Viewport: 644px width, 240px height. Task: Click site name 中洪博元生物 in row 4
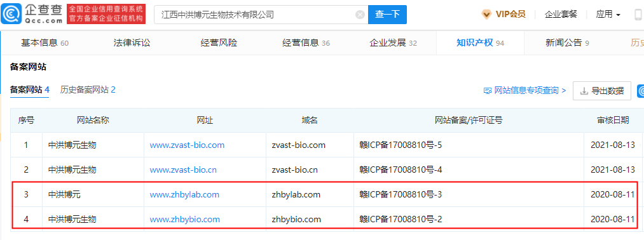click(x=72, y=220)
